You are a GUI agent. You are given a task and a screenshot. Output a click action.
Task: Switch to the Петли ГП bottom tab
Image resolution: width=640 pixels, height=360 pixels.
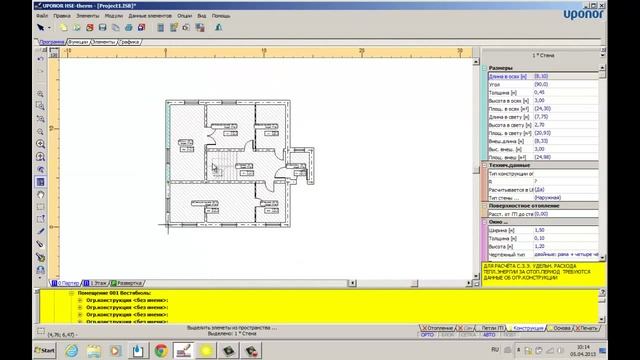click(491, 328)
